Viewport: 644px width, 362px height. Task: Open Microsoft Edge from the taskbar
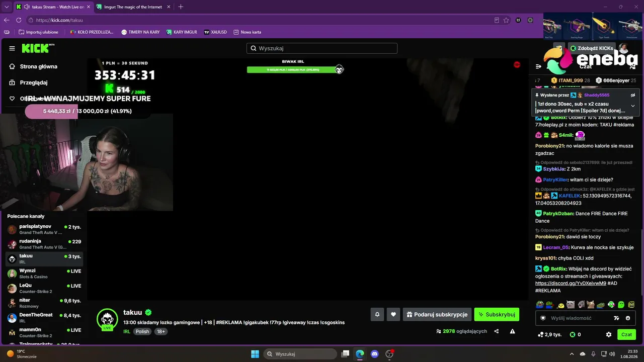pyautogui.click(x=360, y=354)
